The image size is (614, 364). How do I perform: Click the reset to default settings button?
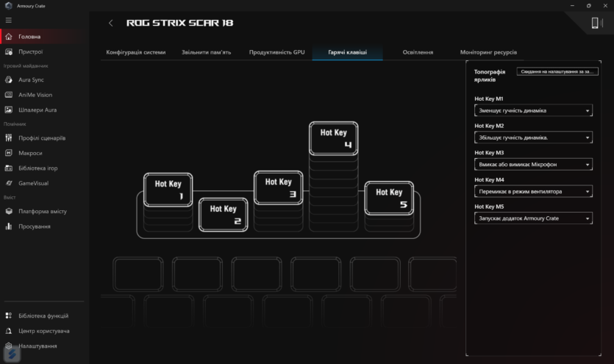(557, 71)
